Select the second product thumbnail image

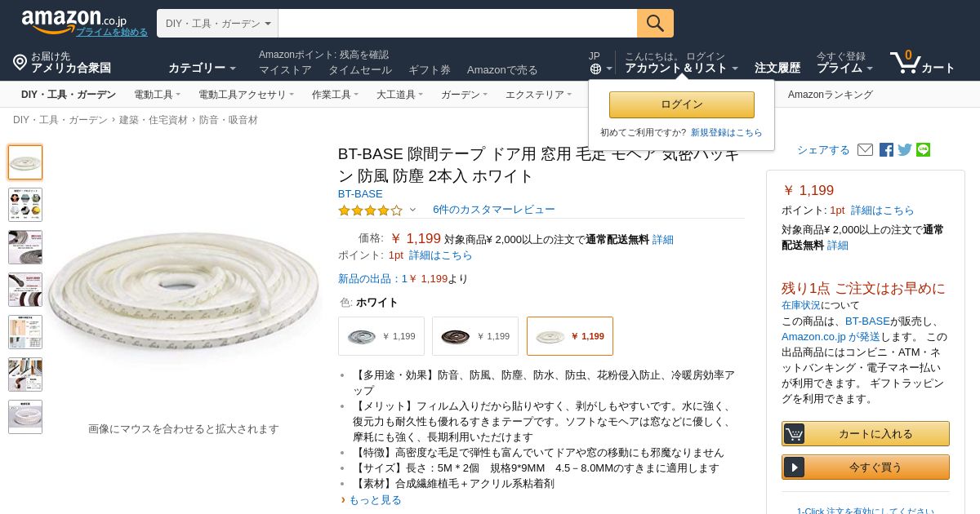[x=25, y=205]
